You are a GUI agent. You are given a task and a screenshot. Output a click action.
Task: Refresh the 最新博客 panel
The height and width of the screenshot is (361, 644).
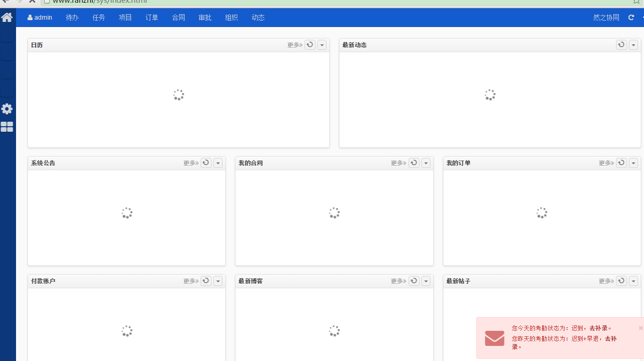coord(414,281)
